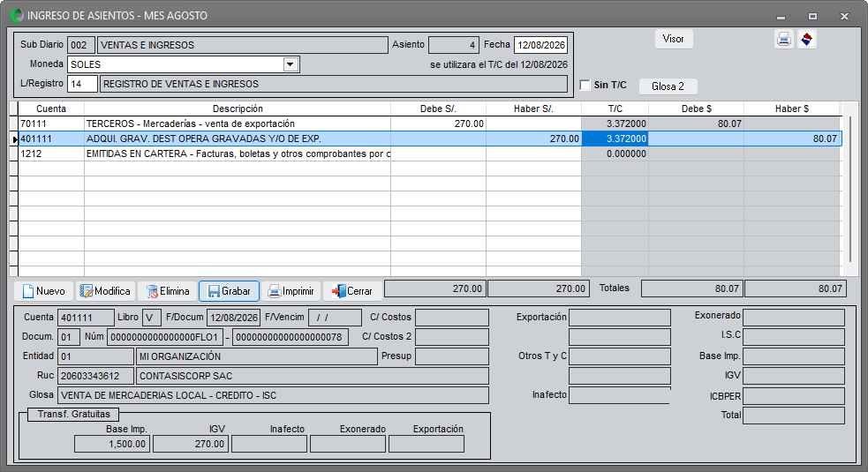Click the red and blue diamond icon
The image size is (868, 472).
click(806, 40)
